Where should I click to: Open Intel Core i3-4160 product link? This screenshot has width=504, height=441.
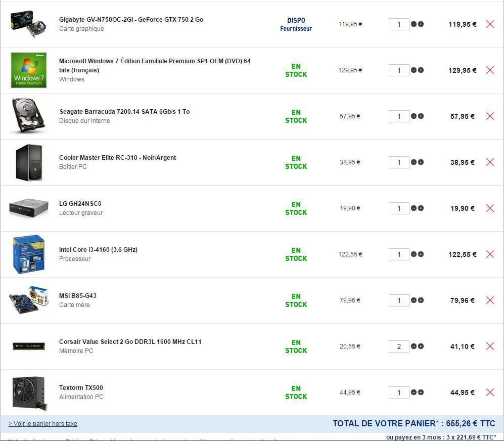pos(98,250)
